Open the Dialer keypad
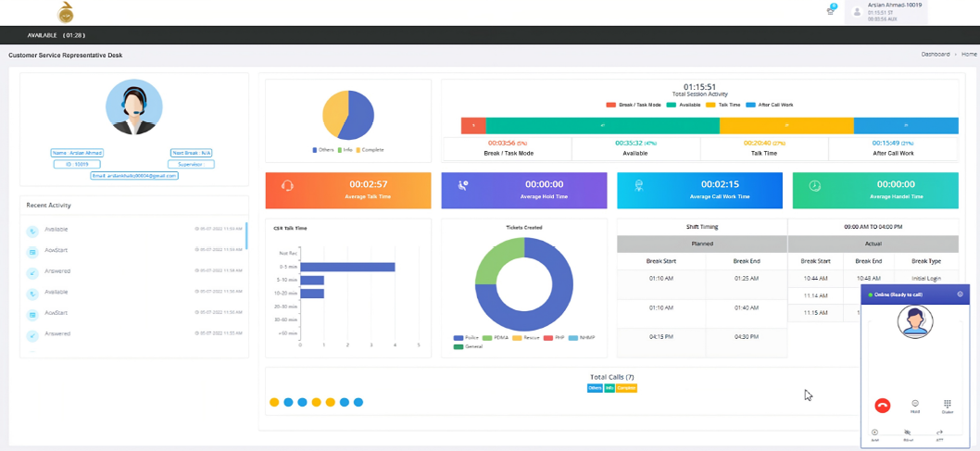This screenshot has width=980, height=451. click(948, 406)
